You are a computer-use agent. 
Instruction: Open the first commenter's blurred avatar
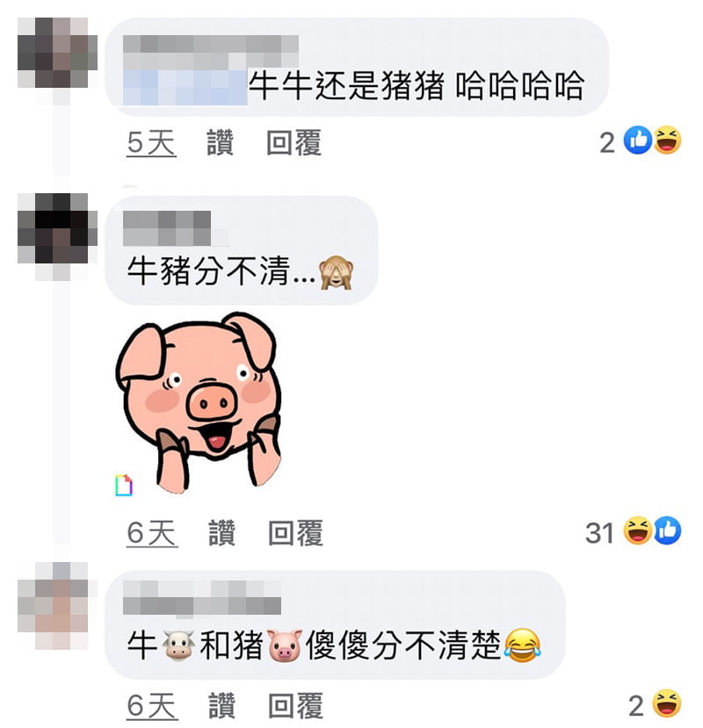coord(57,53)
